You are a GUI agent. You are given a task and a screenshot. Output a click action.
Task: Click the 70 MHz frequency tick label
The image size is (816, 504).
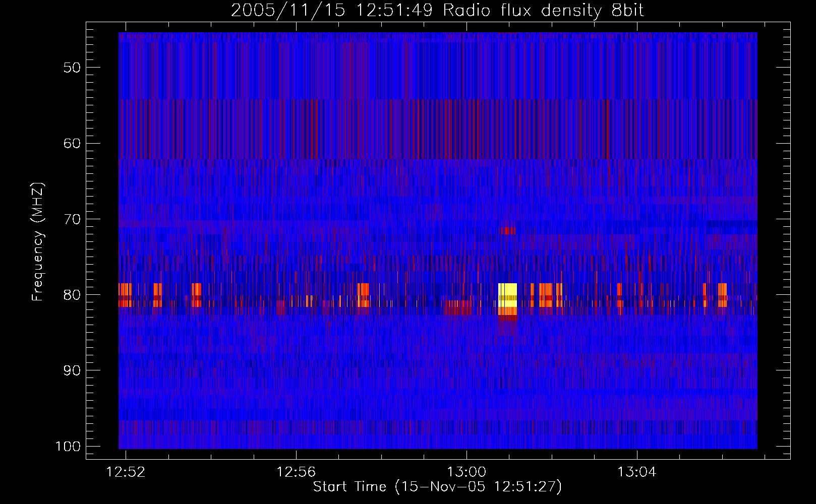tap(72, 219)
